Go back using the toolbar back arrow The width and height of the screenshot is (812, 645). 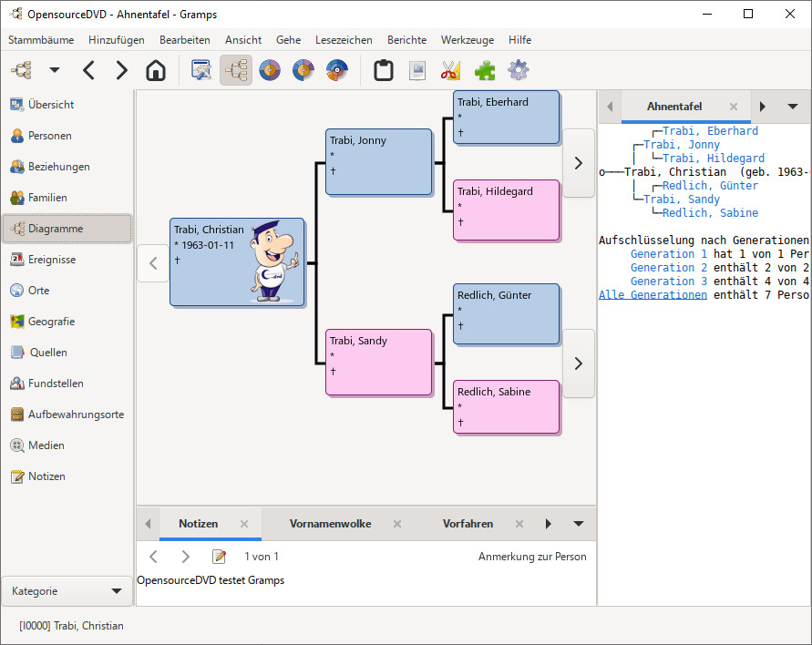(88, 70)
